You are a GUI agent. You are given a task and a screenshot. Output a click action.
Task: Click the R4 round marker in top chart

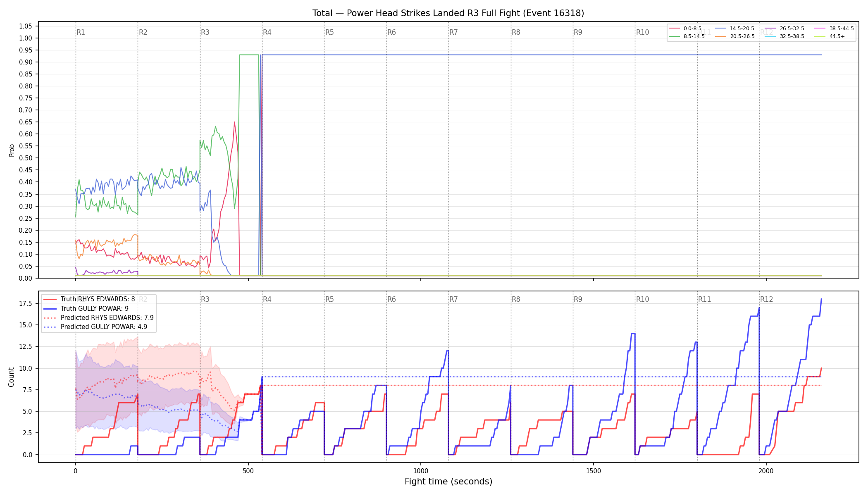pos(267,32)
